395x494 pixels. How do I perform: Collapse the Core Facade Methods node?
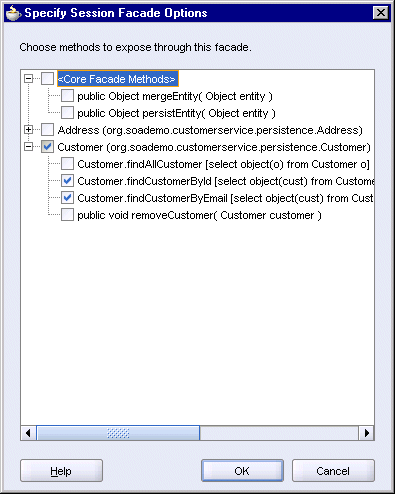29,79
